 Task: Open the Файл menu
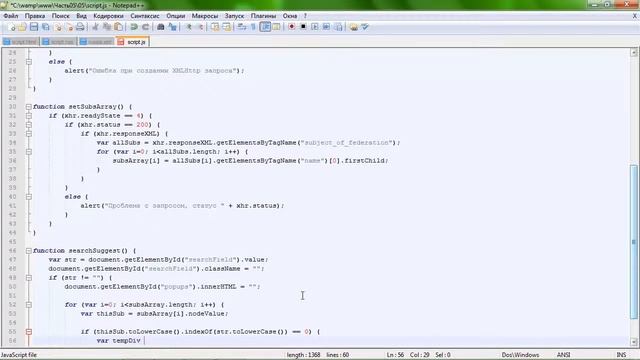coord(11,16)
